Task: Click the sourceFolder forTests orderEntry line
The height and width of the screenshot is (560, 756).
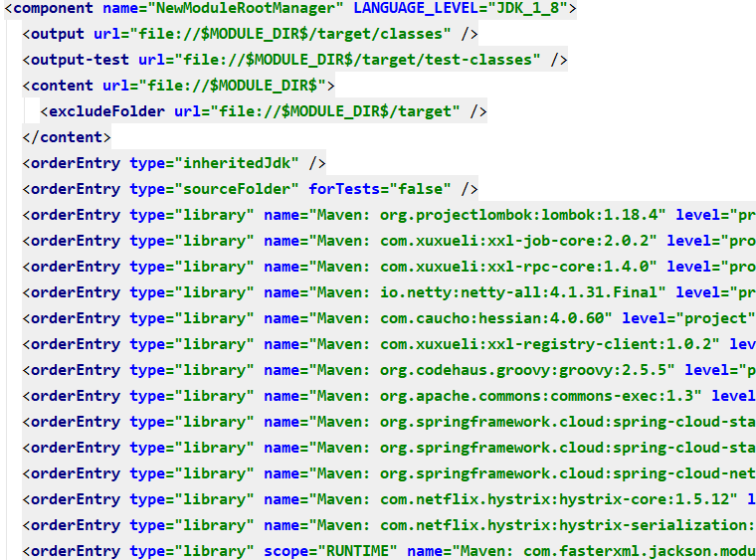Action: tap(250, 189)
